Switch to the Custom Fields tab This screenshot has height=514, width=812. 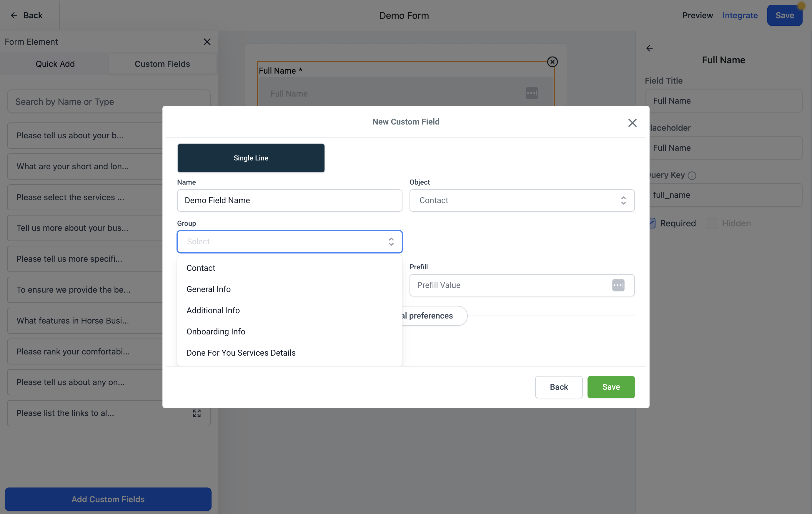[162, 64]
